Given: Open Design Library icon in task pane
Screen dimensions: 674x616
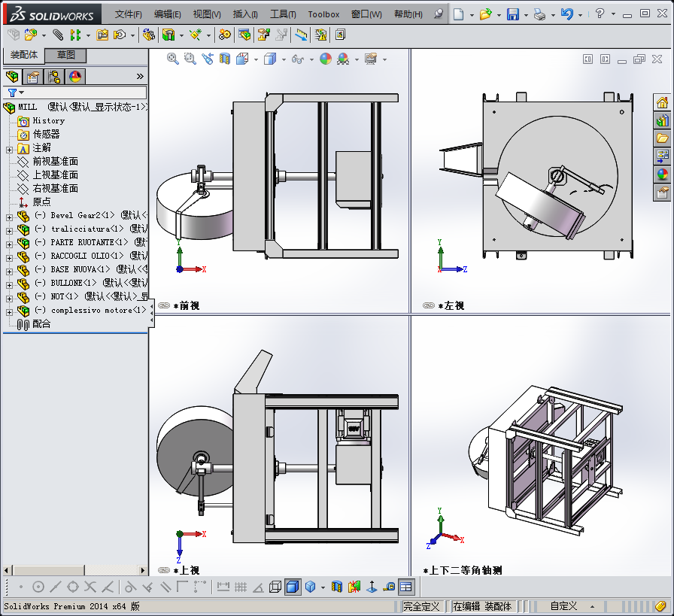Looking at the screenshot, I should tap(663, 120).
